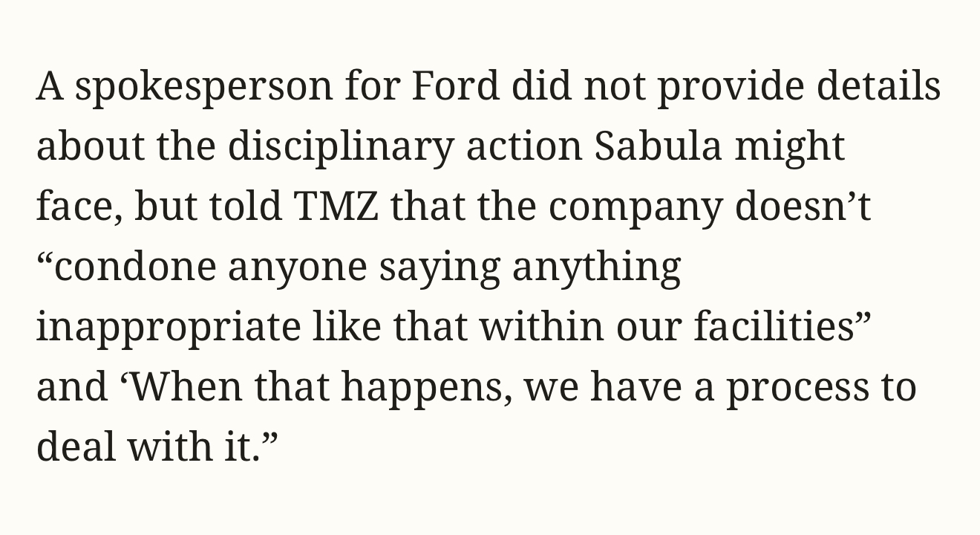This screenshot has height=535, width=980.
Task: Click the word "inappropriate" in the paragraph
Action: (x=168, y=327)
